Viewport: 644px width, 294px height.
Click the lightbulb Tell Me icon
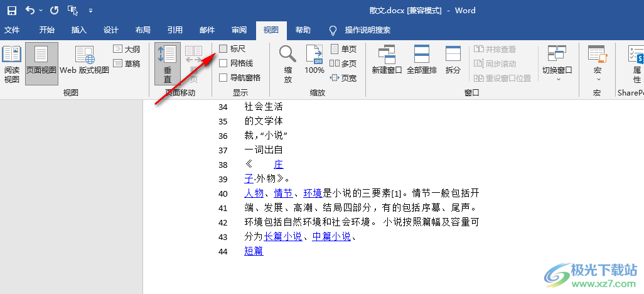point(333,30)
